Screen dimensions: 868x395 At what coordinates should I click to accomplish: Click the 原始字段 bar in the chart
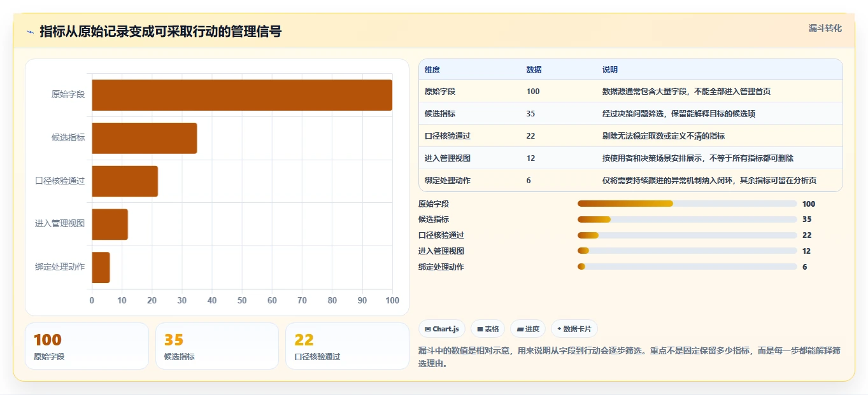point(242,95)
